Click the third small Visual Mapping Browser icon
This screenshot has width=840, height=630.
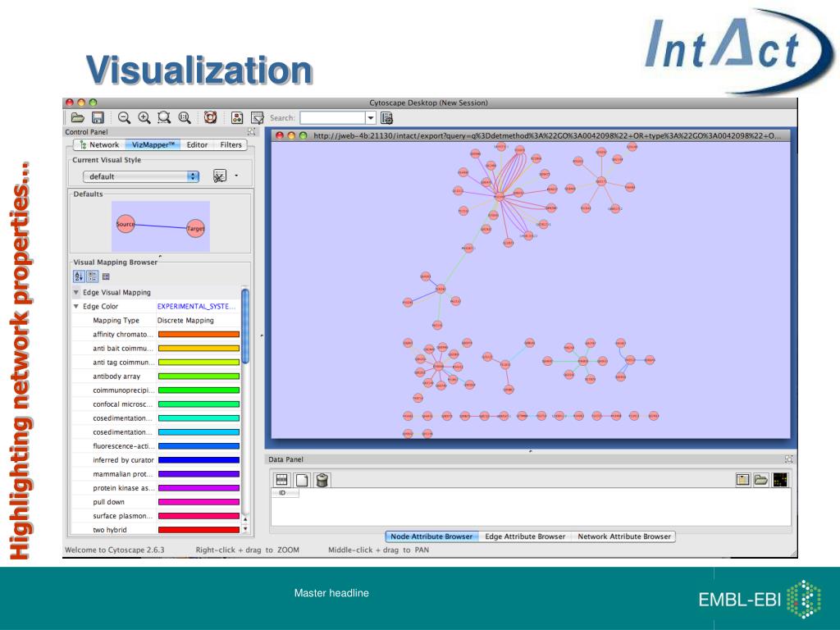[x=106, y=276]
